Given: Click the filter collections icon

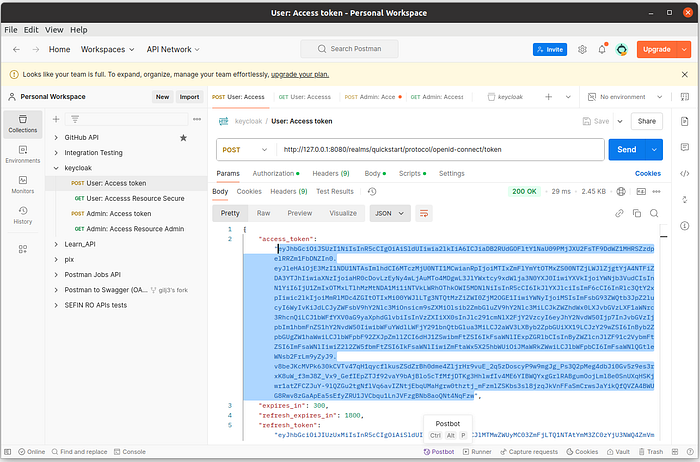Looking at the screenshot, I should click(x=75, y=119).
